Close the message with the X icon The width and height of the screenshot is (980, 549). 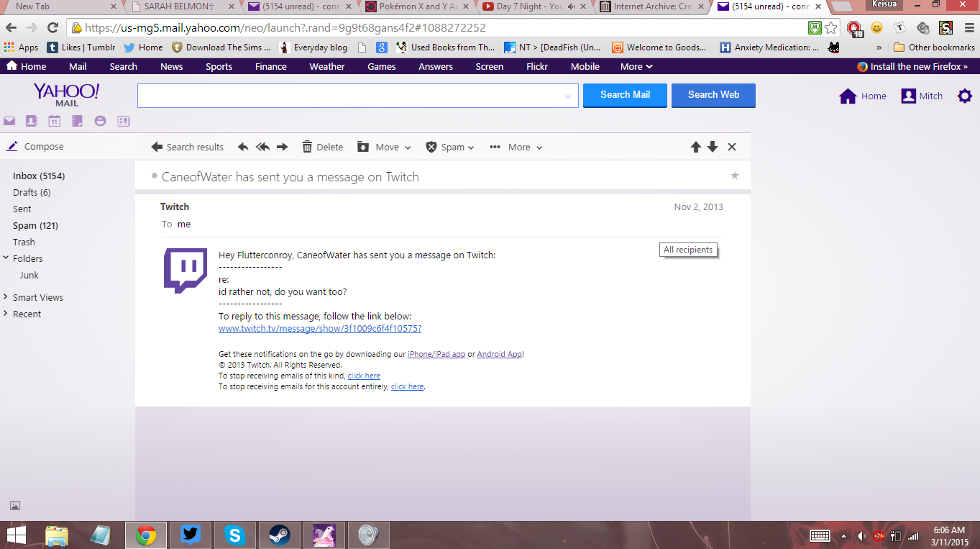(x=732, y=147)
